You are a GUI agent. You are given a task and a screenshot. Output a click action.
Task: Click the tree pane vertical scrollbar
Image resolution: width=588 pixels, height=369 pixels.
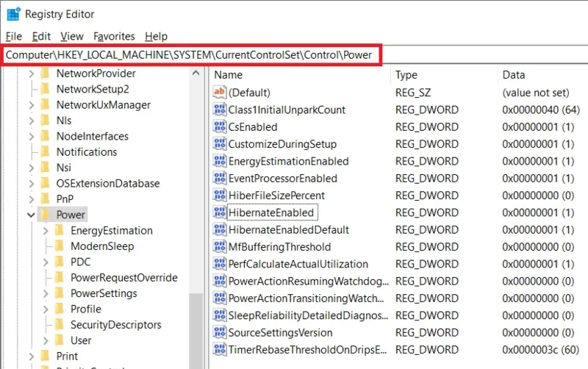(x=196, y=221)
